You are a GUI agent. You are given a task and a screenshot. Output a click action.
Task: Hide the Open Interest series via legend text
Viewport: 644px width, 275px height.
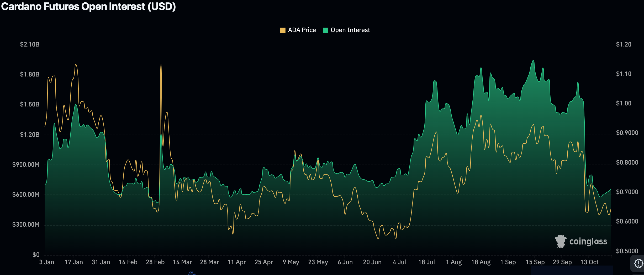[x=350, y=30]
